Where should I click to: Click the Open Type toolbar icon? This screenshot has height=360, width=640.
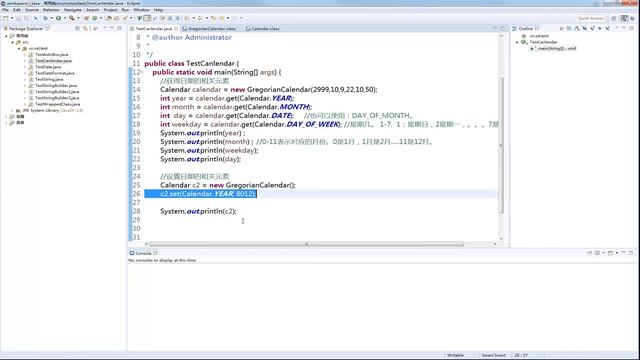(109, 18)
